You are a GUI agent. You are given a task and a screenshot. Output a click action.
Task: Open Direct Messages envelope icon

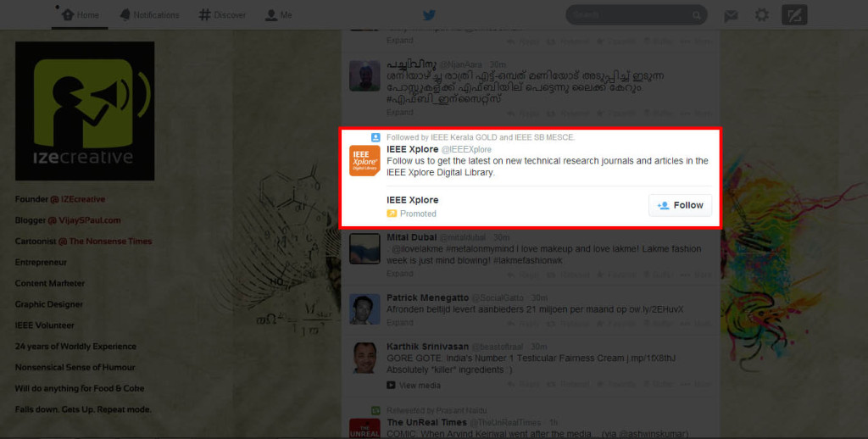point(731,15)
